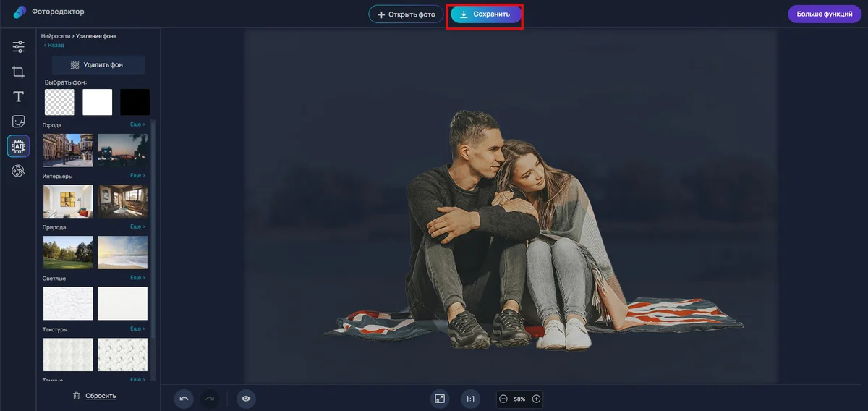Viewport: 868px width, 411px height.
Task: Set the 1:1 actual size view
Action: tap(470, 399)
